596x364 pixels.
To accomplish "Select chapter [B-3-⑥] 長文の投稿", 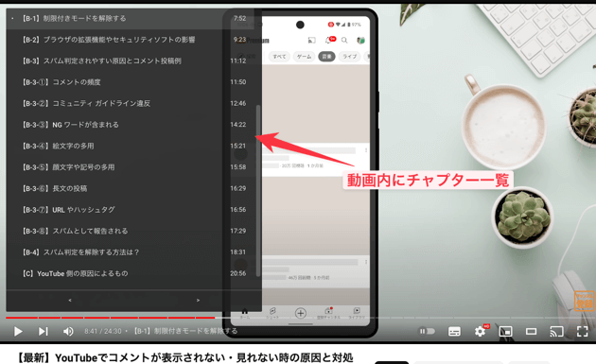I will pos(130,188).
